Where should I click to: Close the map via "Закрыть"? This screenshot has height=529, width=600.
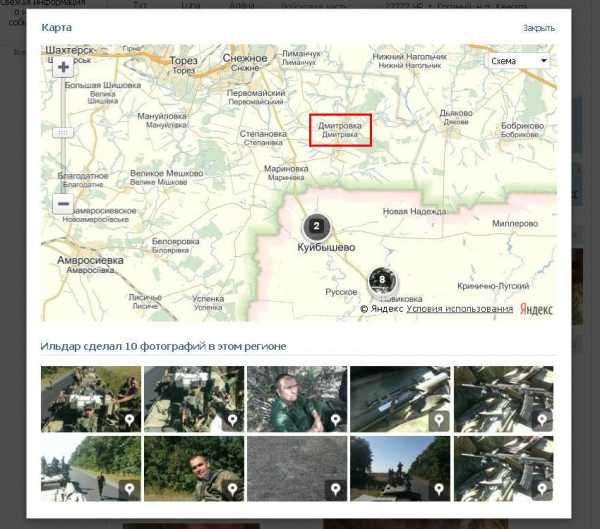click(538, 28)
